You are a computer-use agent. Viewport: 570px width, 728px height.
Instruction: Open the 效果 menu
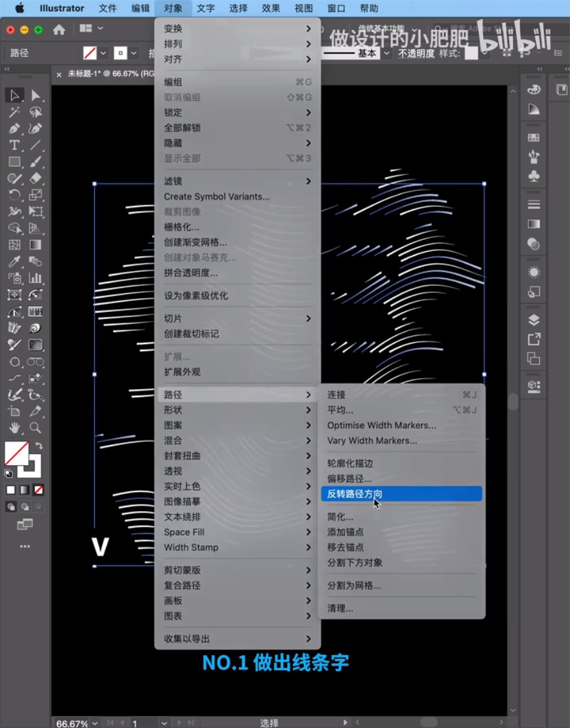click(271, 9)
